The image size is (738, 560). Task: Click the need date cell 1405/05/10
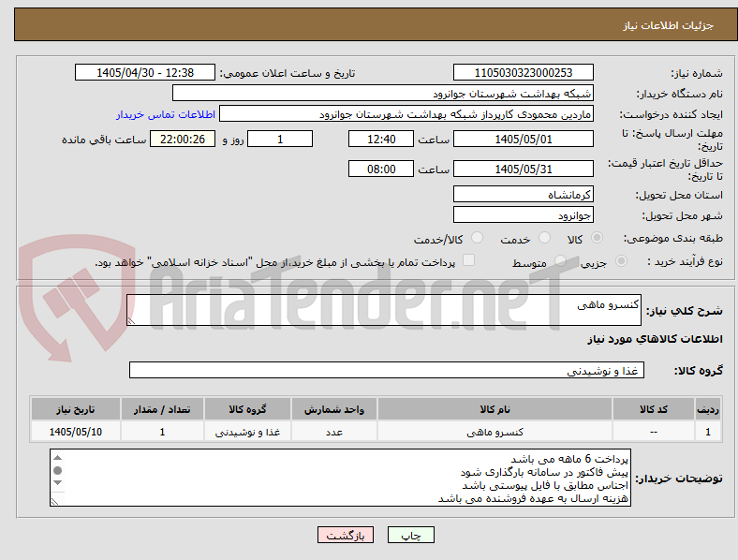coord(75,432)
